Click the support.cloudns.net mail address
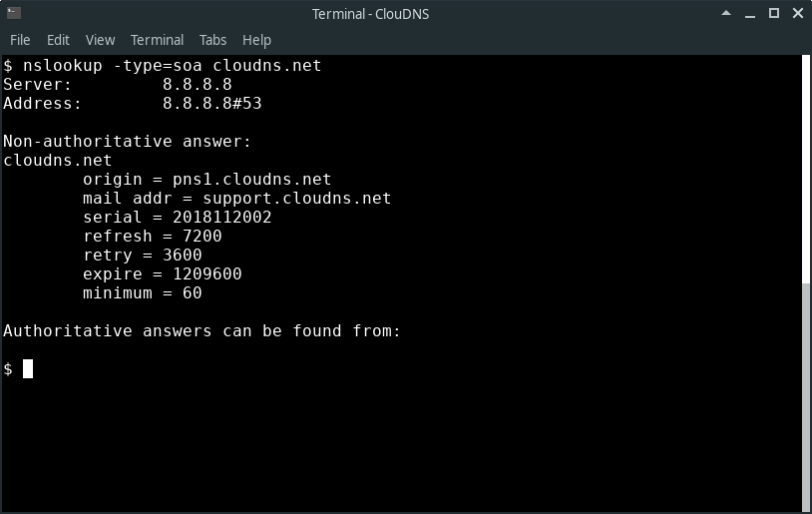Screen dimensions: 812x514 [x=296, y=199]
